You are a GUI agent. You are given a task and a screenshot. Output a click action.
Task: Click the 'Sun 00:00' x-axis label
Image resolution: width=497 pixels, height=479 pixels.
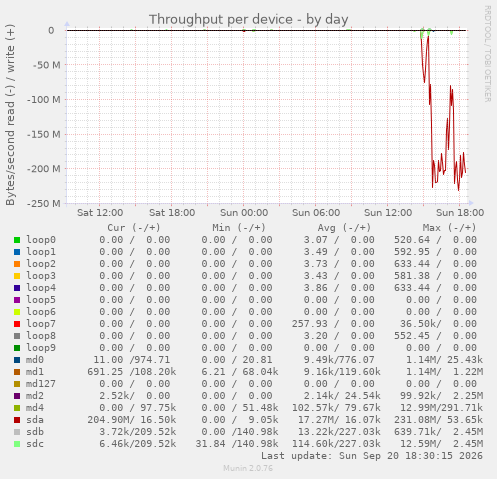pyautogui.click(x=244, y=213)
